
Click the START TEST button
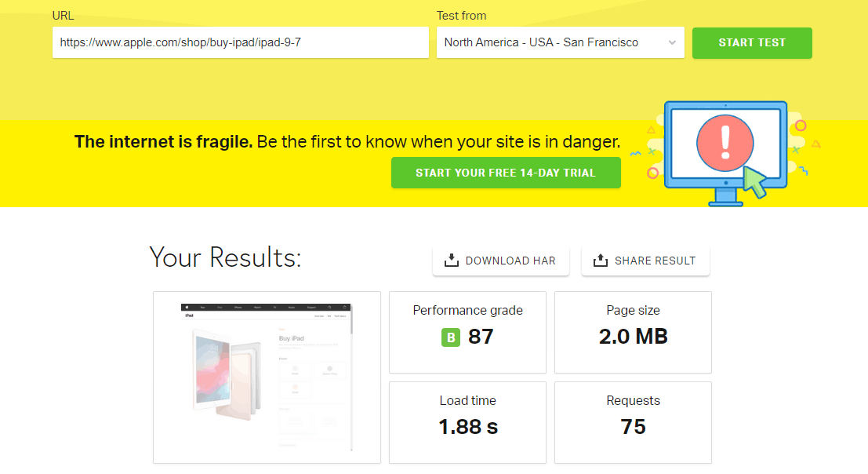751,42
